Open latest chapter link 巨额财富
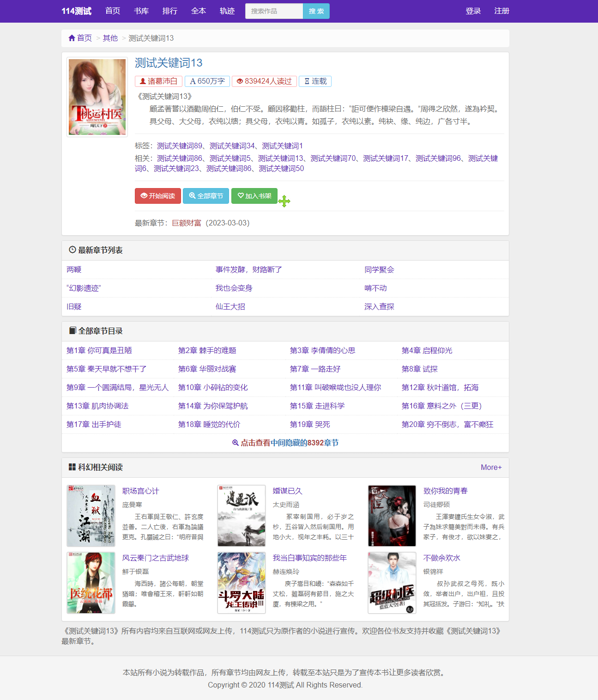598x700 pixels. click(187, 223)
